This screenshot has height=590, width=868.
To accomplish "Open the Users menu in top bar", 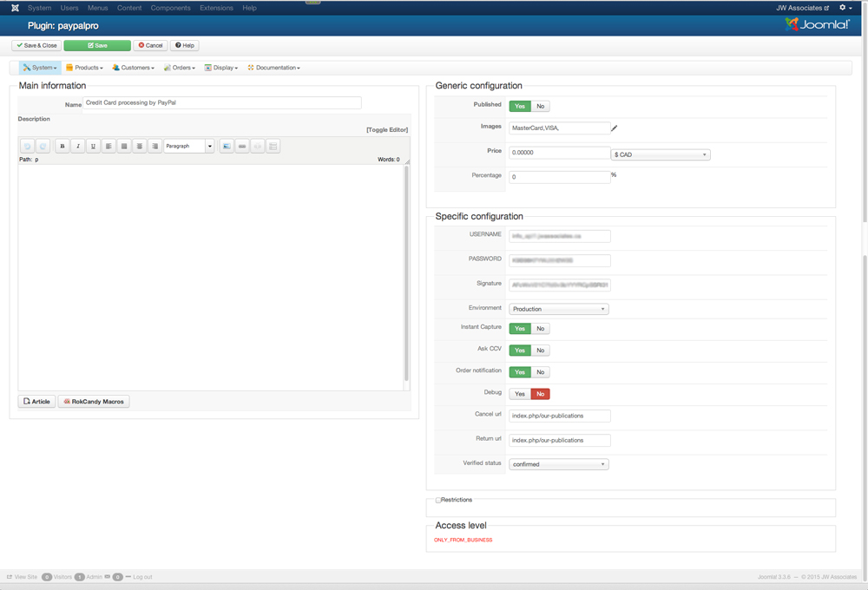I will [69, 8].
